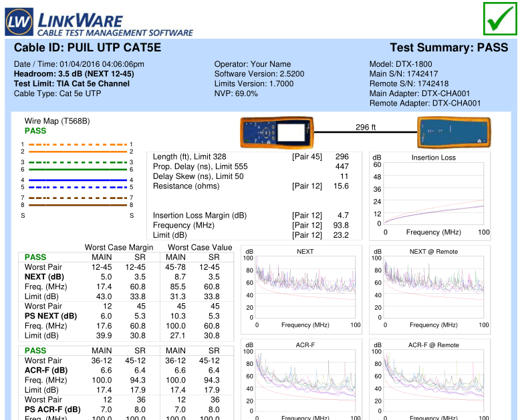
Task: Select 'Cable Type: Cat 5e UTP'
Action: 57,93
